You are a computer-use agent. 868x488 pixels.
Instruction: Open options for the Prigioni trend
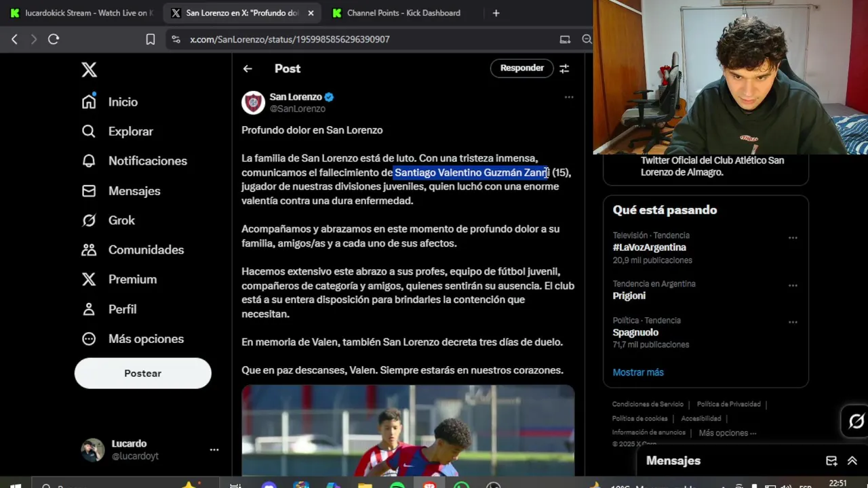click(793, 285)
